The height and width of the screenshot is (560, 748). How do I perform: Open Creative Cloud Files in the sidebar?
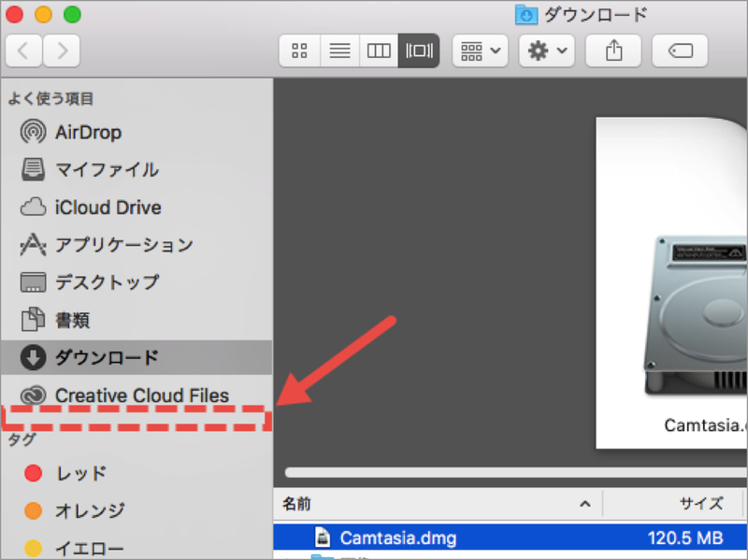pyautogui.click(x=137, y=395)
